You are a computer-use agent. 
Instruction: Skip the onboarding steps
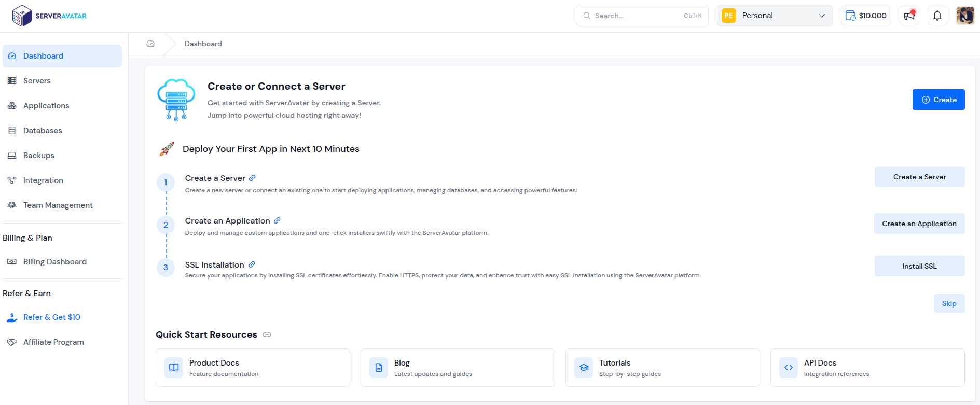[949, 303]
